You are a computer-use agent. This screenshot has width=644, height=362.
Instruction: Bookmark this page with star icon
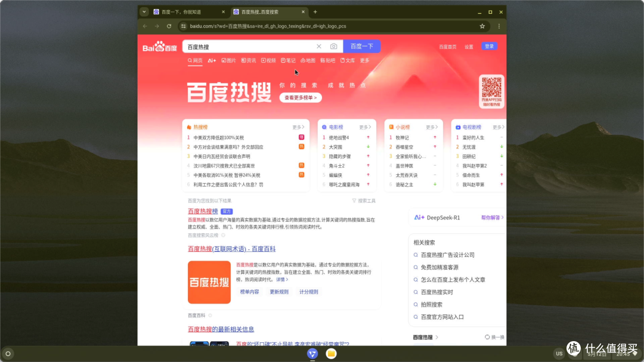tap(482, 26)
